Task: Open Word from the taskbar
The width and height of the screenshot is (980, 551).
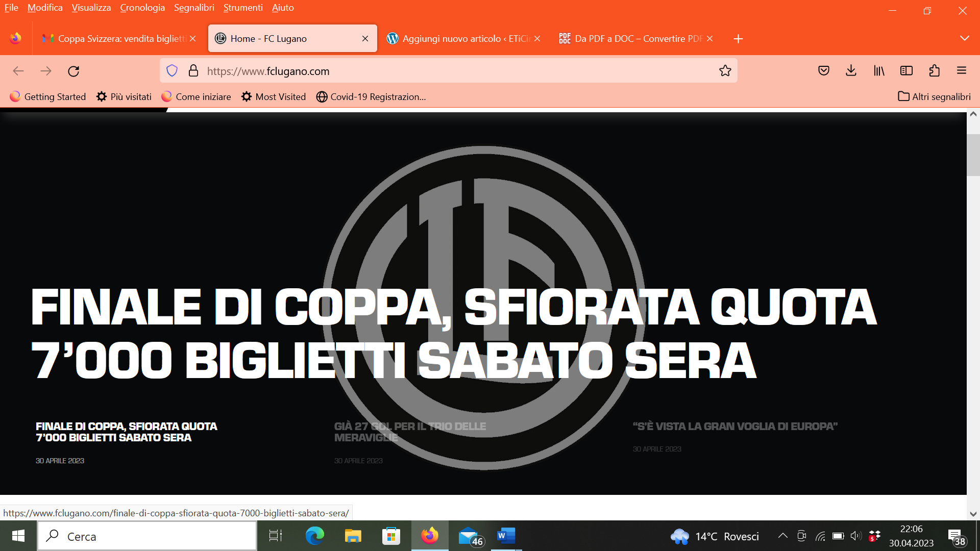Action: (506, 536)
